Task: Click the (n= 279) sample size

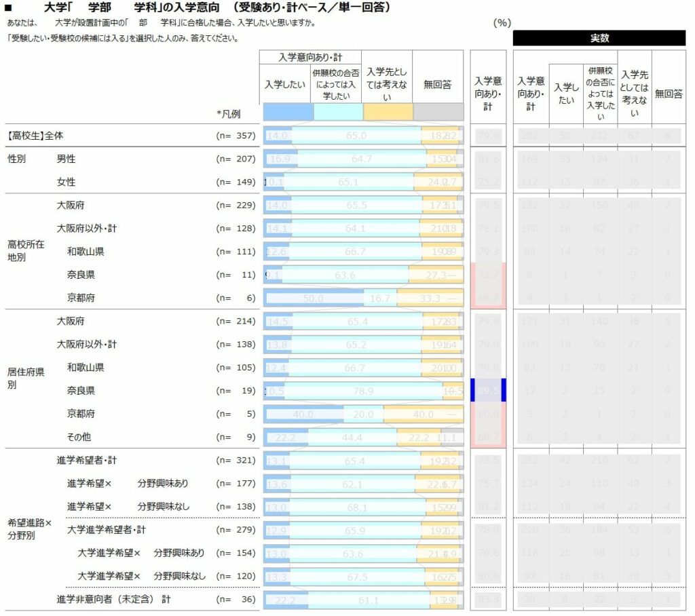Action: tap(236, 530)
